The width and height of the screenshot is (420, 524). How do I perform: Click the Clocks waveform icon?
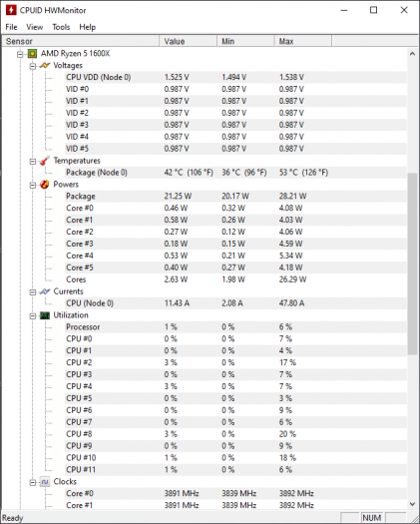(45, 482)
